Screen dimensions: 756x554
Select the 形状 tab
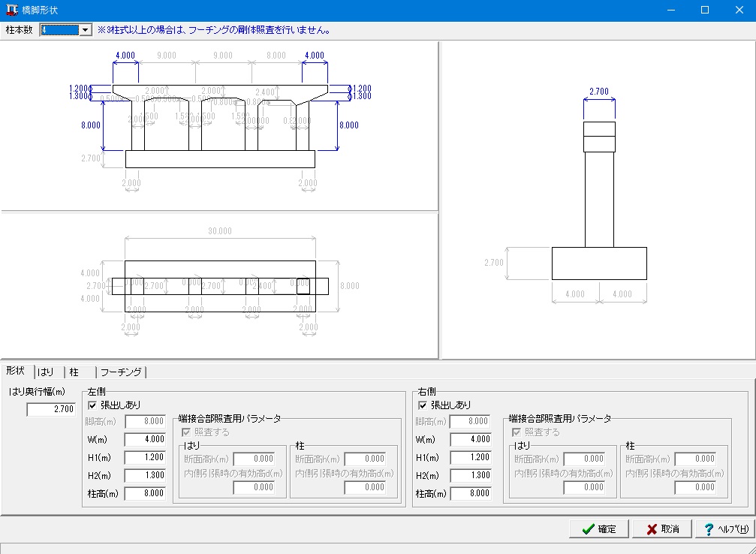coord(16,371)
